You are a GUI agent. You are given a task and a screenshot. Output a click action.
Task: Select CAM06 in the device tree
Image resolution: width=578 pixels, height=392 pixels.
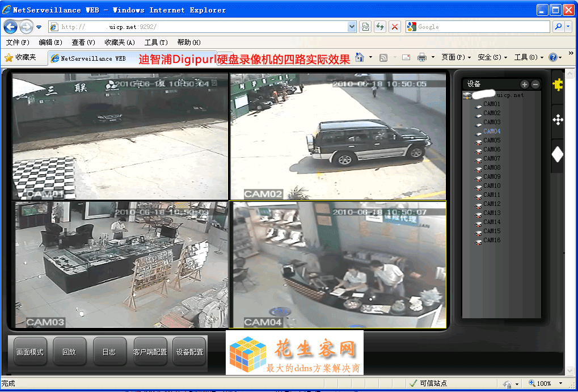(492, 149)
